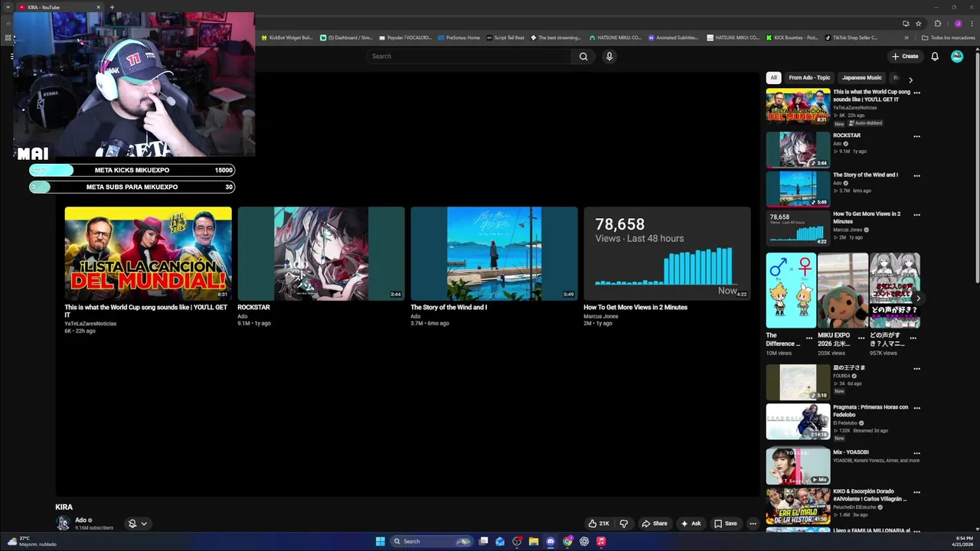
Task: Open more actions ellipsis beside Save
Action: (x=753, y=523)
